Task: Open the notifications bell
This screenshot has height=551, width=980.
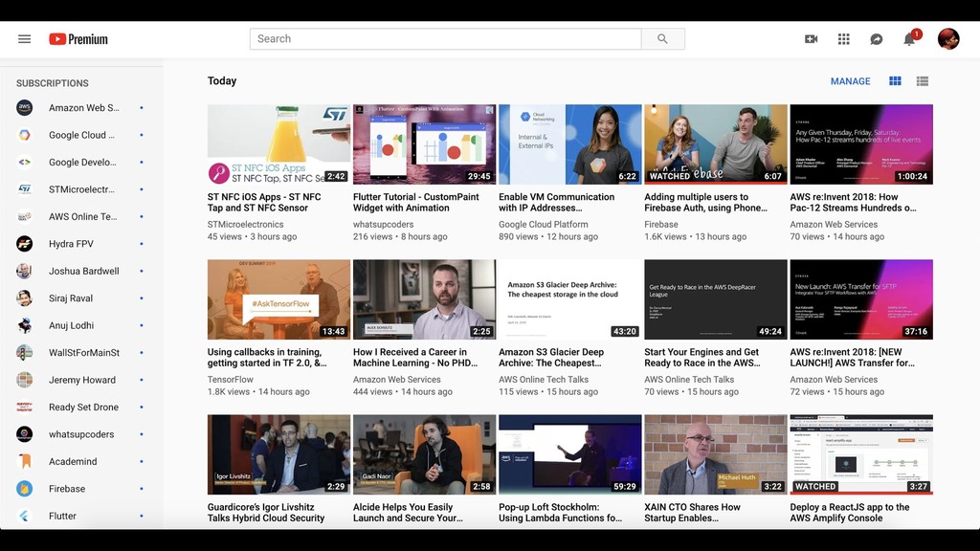Action: [x=909, y=39]
